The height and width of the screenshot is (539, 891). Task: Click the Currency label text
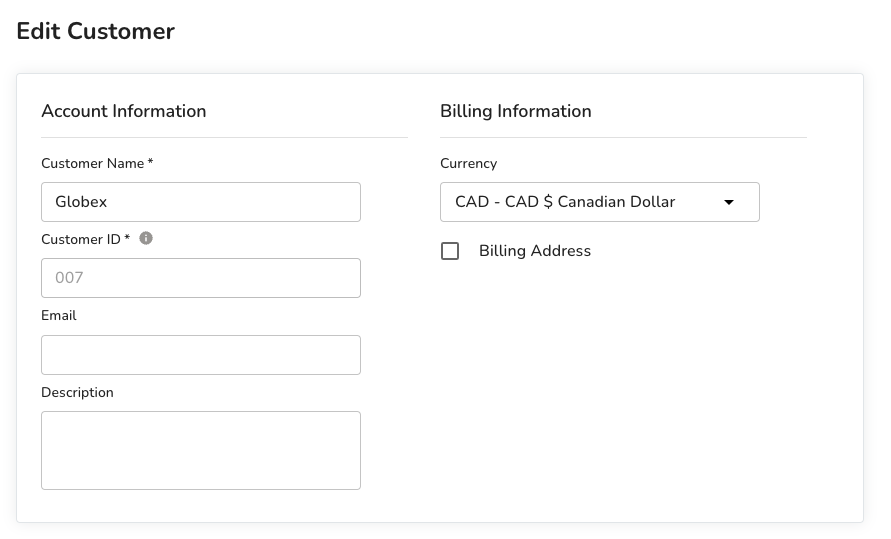point(468,163)
